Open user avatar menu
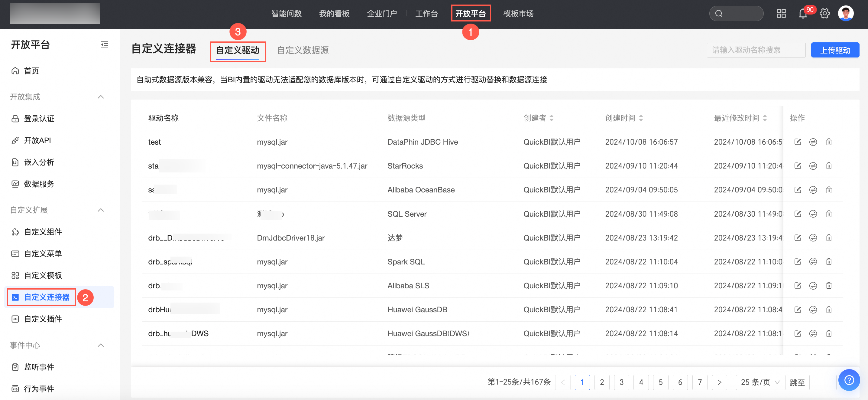 pos(845,14)
